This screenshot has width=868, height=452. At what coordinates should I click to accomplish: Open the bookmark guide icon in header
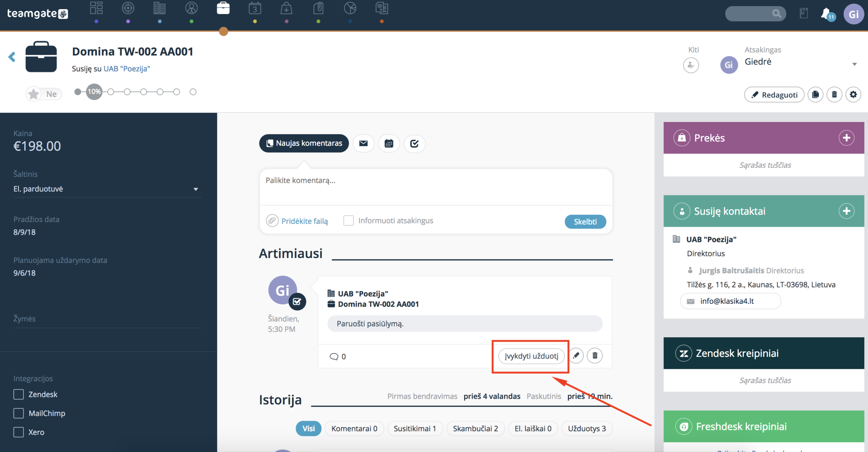tap(804, 14)
